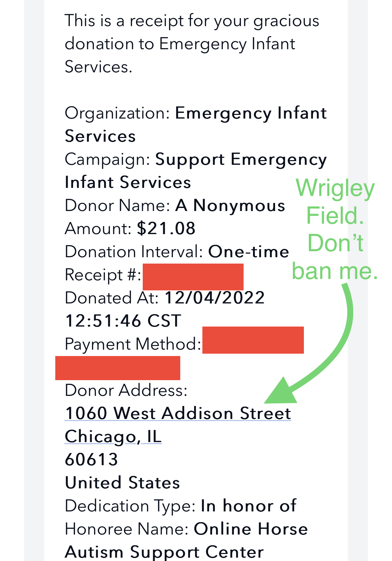
Task: Click the In honor of dedication type
Action: [x=248, y=505]
